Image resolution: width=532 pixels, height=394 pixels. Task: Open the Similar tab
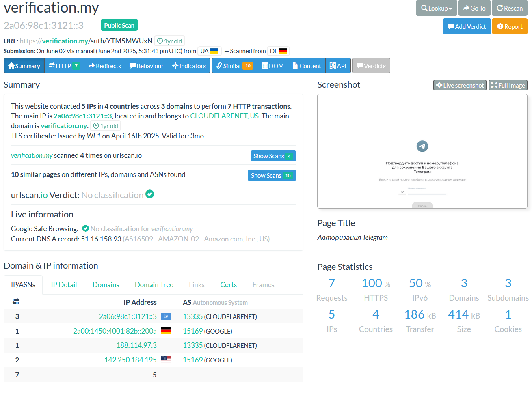pyautogui.click(x=234, y=66)
